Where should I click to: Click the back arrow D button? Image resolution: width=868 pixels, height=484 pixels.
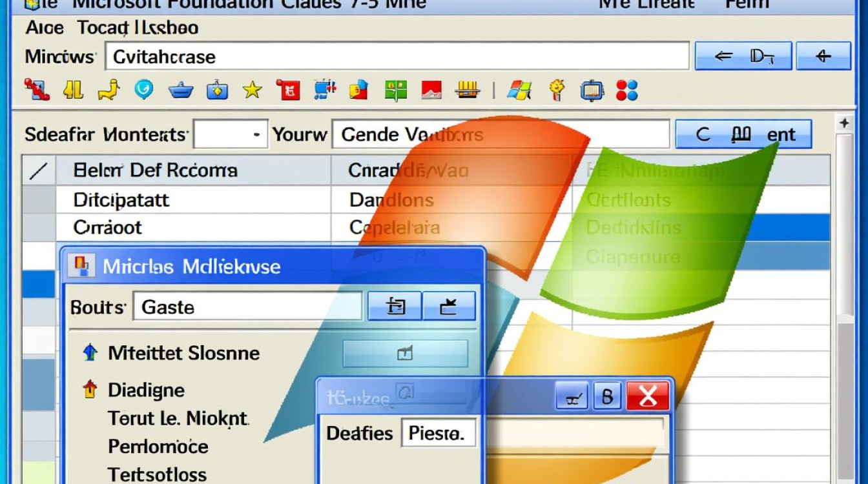point(743,56)
